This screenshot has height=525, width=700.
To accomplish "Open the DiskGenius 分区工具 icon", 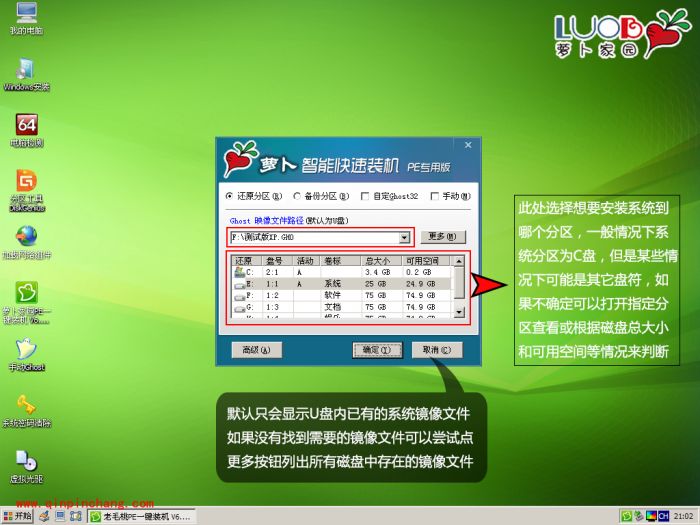I will coord(26,190).
